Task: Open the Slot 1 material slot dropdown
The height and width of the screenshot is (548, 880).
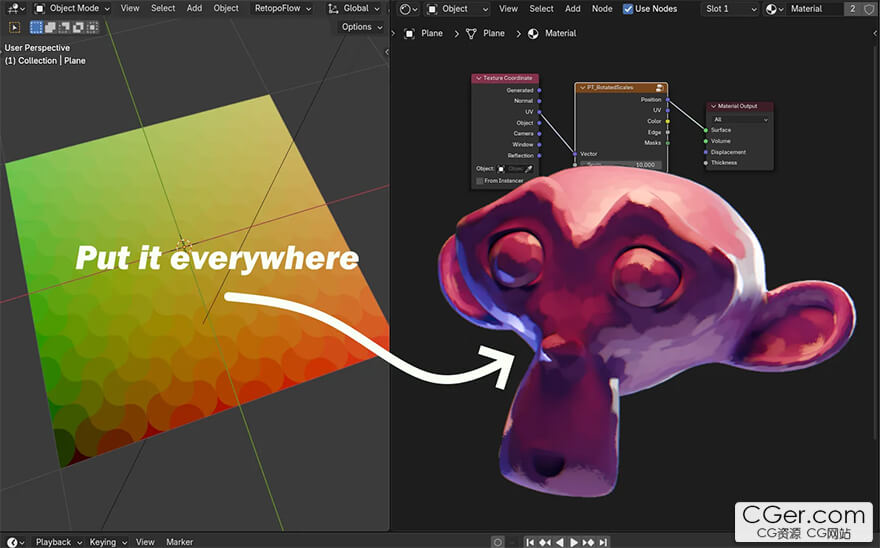Action: click(731, 9)
